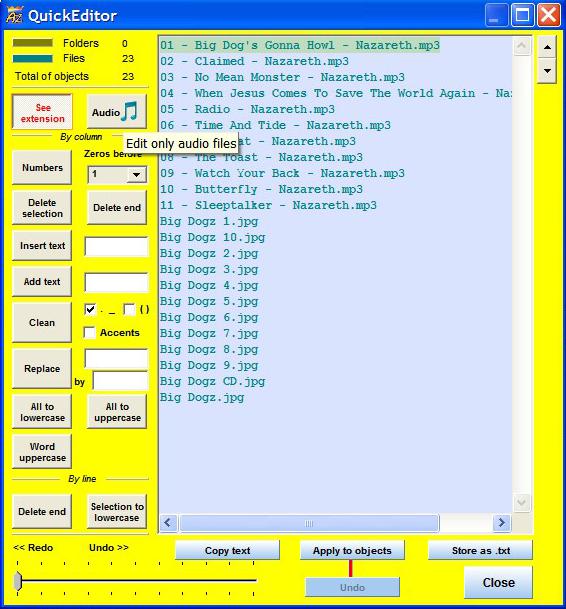The height and width of the screenshot is (609, 566).
Task: Click the See extension button
Action: [42, 112]
